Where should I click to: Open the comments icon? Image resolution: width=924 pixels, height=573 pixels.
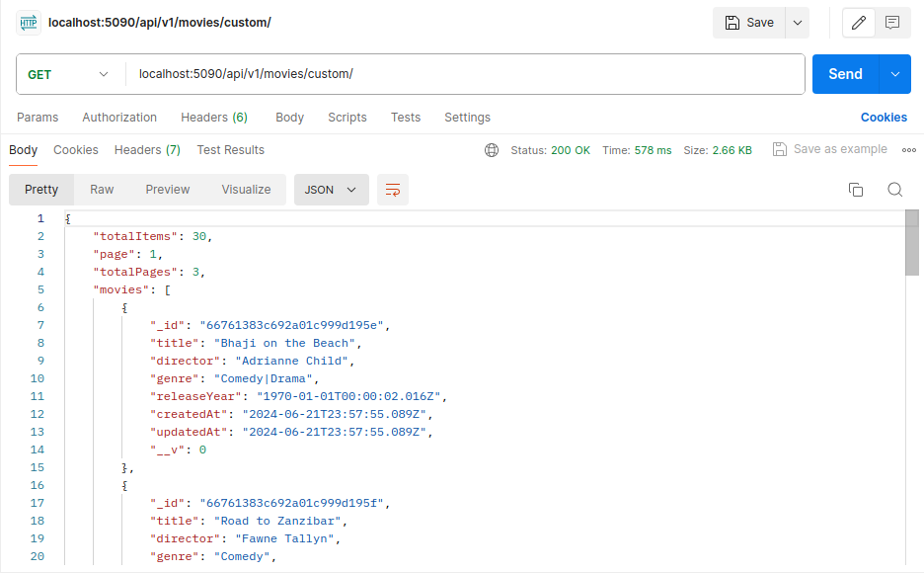(892, 23)
